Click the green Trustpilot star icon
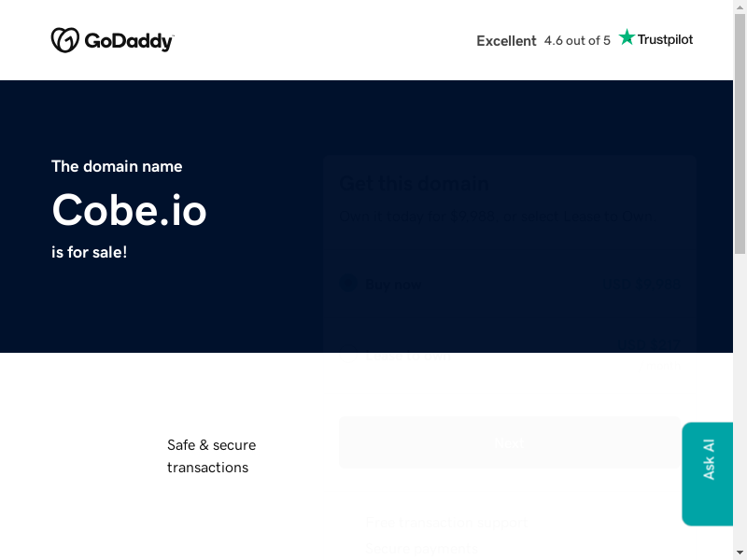747x560 pixels. (627, 37)
